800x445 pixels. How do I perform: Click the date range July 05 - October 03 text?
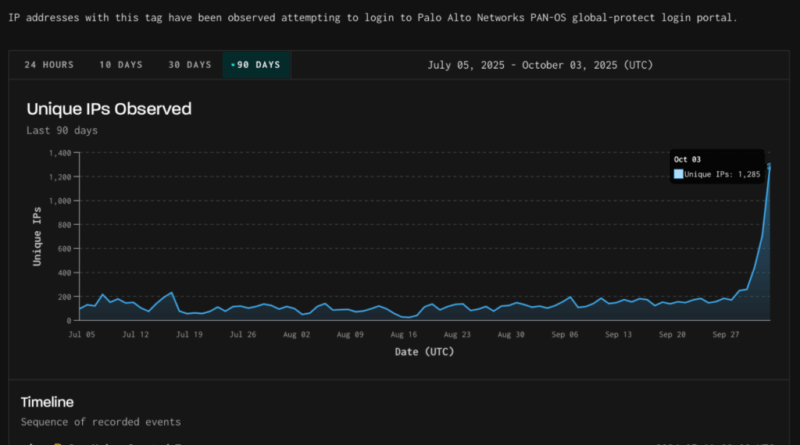[x=540, y=65]
